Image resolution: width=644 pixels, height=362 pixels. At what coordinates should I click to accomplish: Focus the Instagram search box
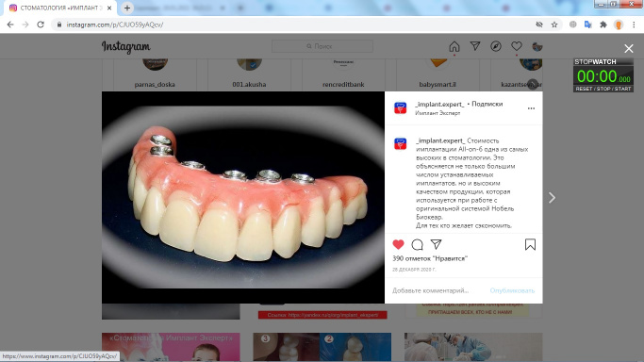pos(322,46)
